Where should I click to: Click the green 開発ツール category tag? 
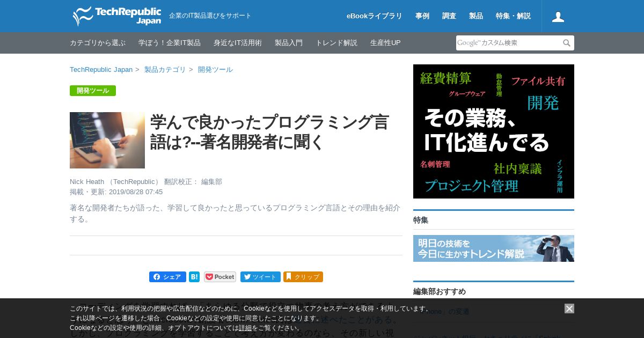point(93,91)
